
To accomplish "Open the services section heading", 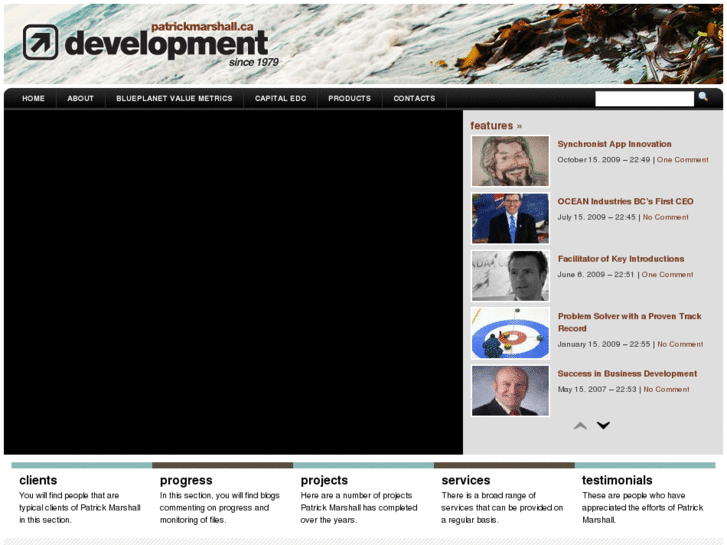I will point(466,480).
